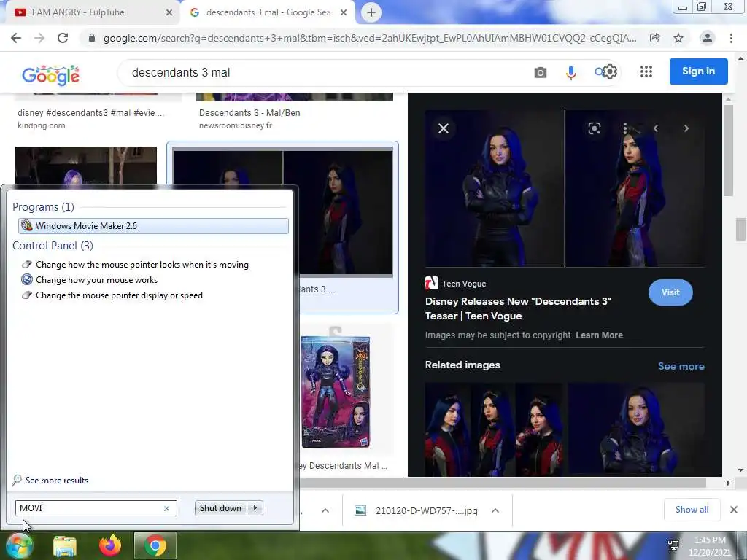Click newsroom.disney.fr source text
This screenshot has width=747, height=560.
(236, 125)
